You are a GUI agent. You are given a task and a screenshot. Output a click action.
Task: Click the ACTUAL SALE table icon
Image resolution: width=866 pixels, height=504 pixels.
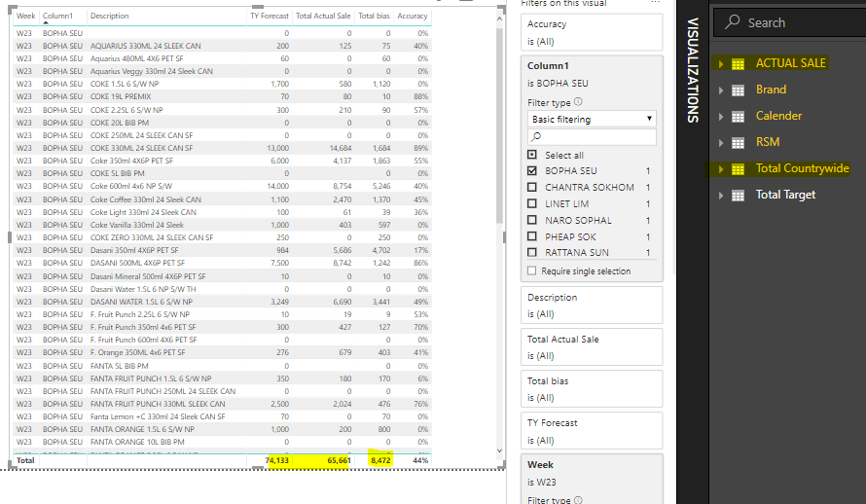coord(738,64)
